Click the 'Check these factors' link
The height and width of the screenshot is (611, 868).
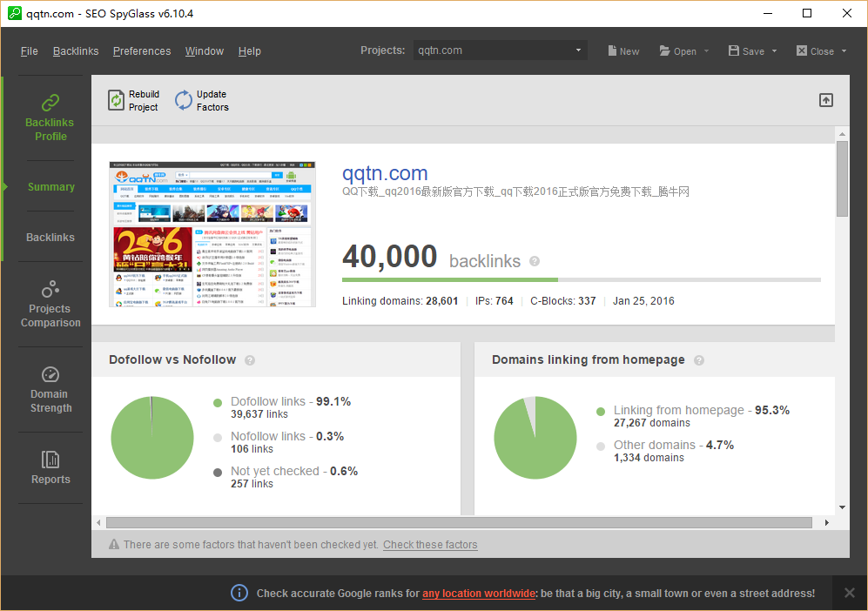(x=430, y=545)
